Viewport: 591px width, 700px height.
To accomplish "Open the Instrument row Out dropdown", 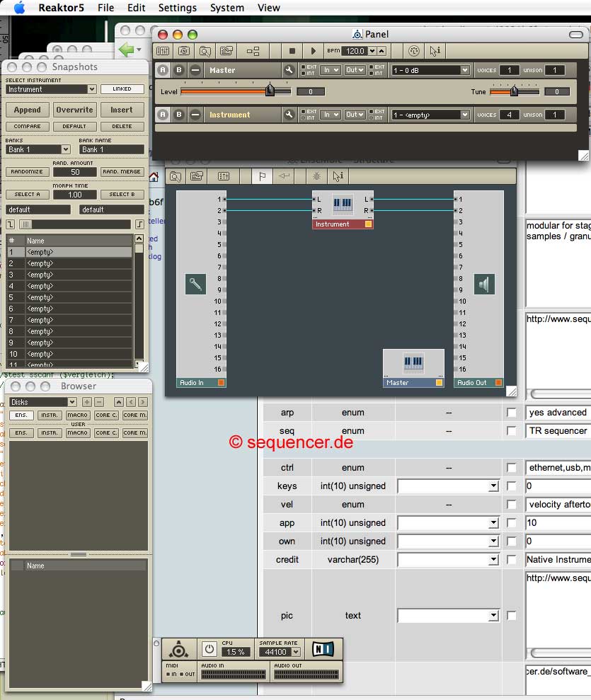I will (355, 115).
